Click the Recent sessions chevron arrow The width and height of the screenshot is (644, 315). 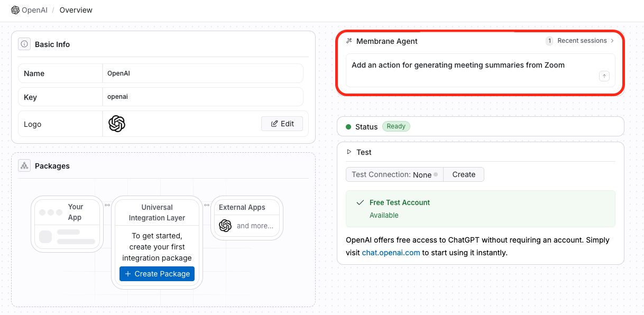[x=612, y=41]
